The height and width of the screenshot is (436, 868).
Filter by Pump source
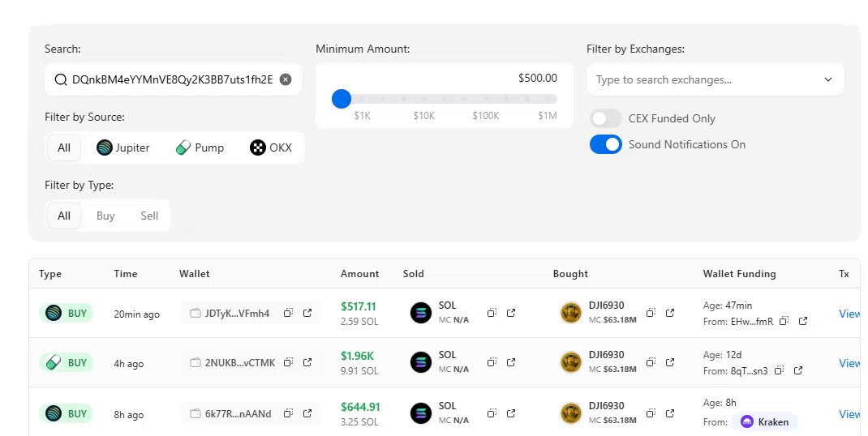pos(200,147)
